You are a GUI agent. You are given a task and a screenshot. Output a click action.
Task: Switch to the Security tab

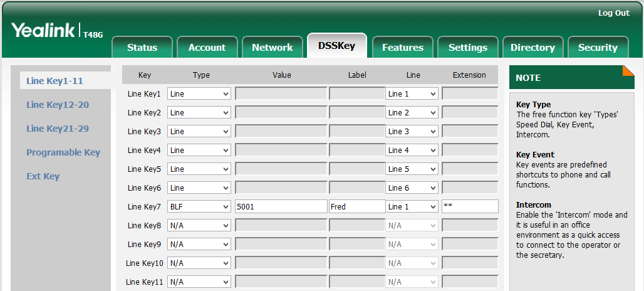click(x=598, y=47)
